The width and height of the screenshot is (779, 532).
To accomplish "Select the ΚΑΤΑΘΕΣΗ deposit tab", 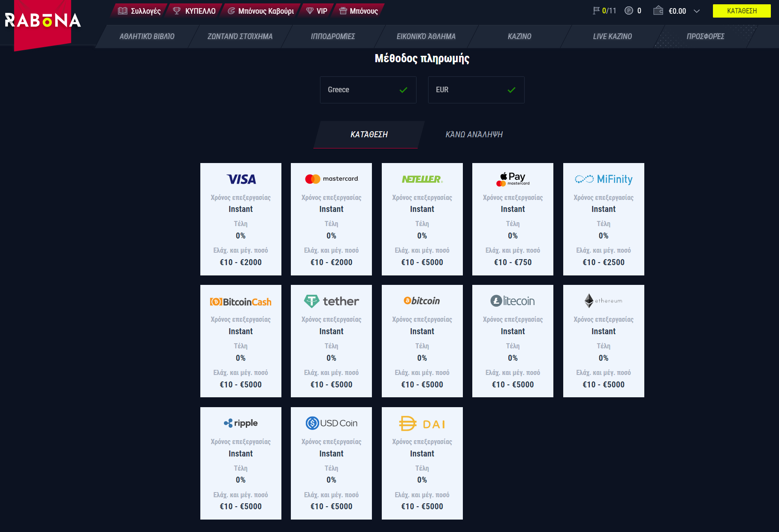I will 369,135.
